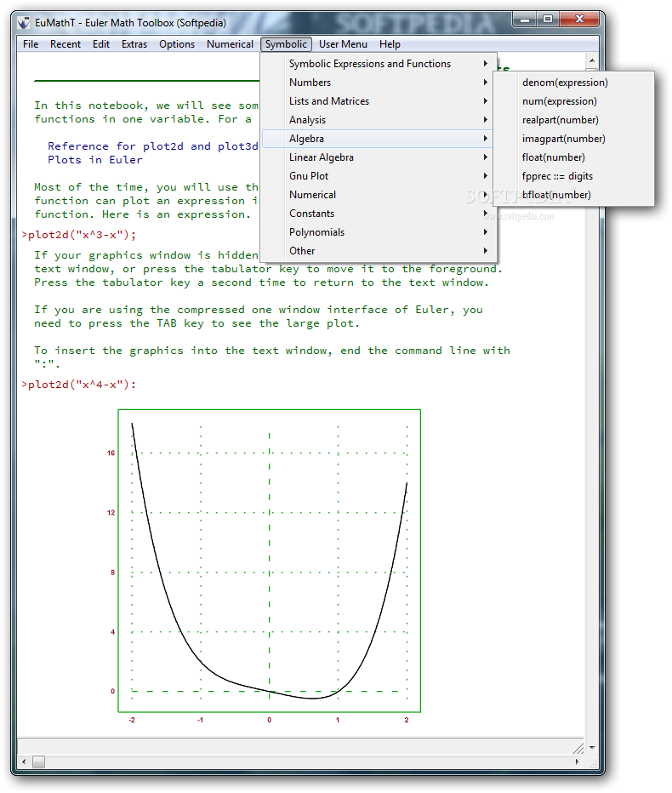Close the EuMathT window
Image resolution: width=672 pixels, height=793 pixels.
click(x=579, y=20)
